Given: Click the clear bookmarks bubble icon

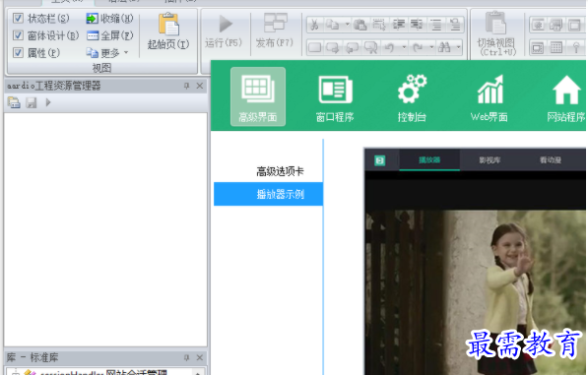Looking at the screenshot, I should pyautogui.click(x=371, y=47).
